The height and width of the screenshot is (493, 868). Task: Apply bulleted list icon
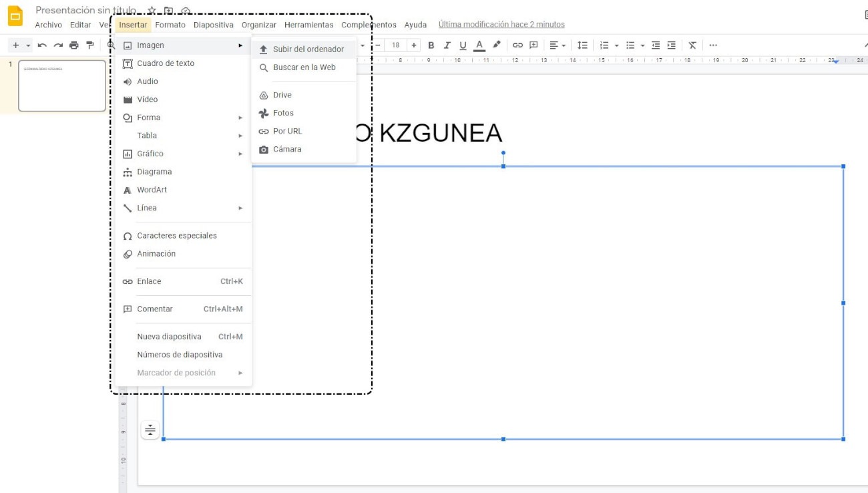630,45
